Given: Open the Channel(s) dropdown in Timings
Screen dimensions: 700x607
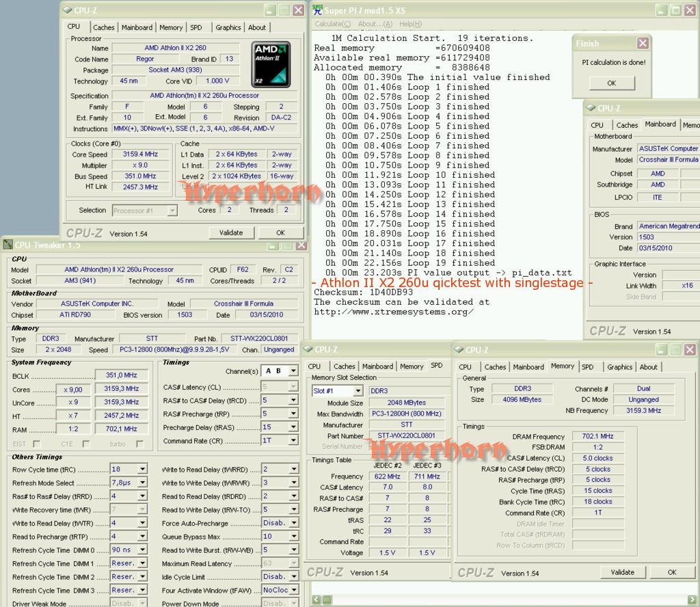Looking at the screenshot, I should coord(293,371).
